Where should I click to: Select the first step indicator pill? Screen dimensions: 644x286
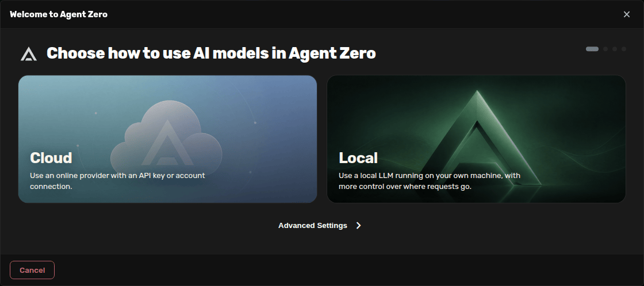592,49
